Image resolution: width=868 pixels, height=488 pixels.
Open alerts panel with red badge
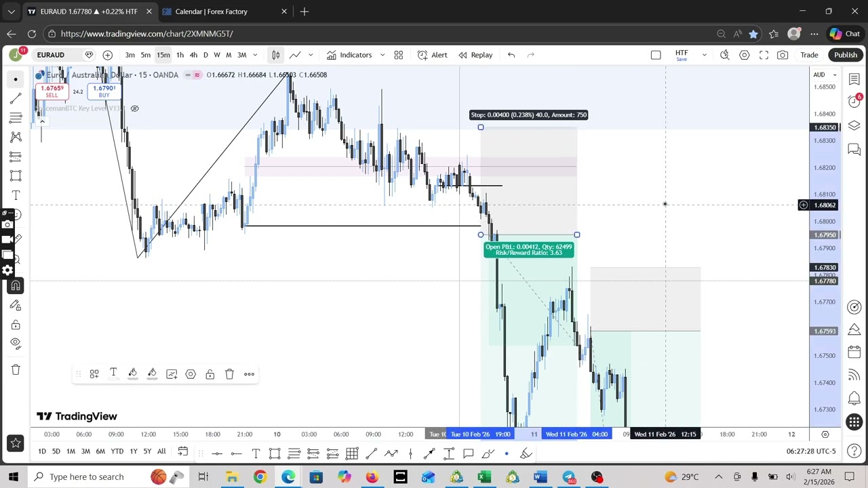tap(854, 102)
